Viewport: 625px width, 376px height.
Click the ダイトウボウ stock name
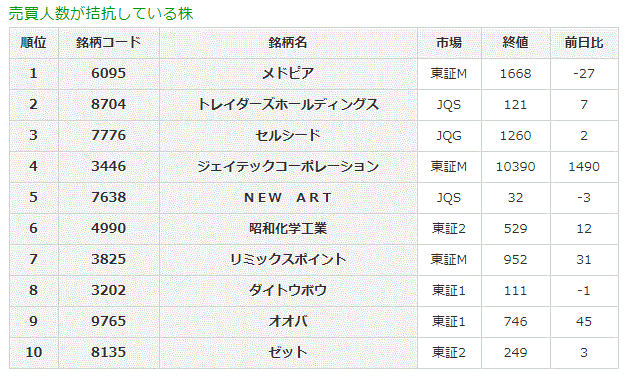[x=288, y=290]
